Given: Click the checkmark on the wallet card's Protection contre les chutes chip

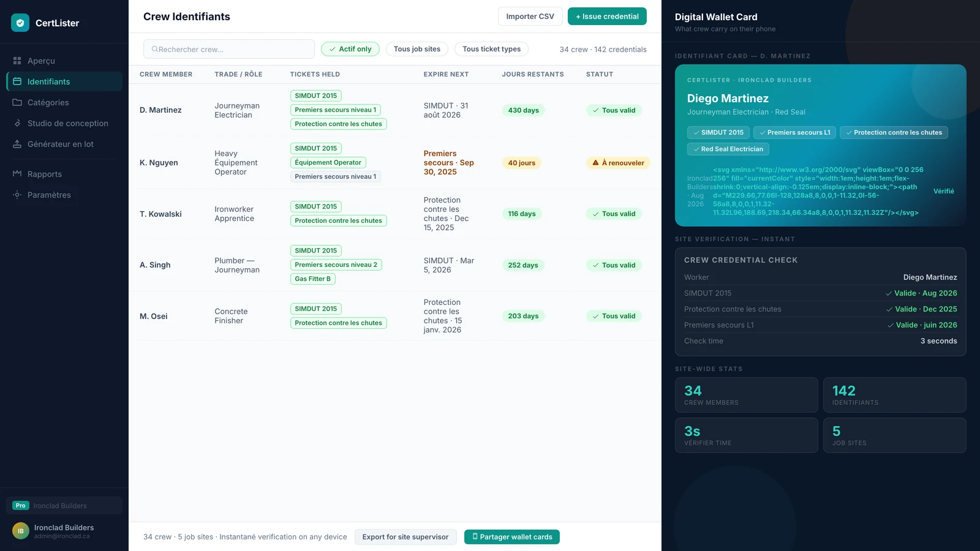Looking at the screenshot, I should pos(849,132).
